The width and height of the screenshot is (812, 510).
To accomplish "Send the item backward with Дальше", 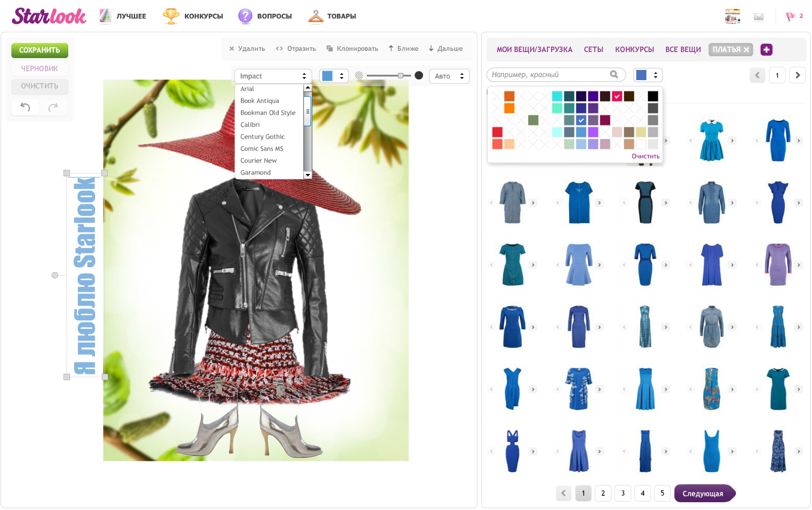I will [446, 48].
